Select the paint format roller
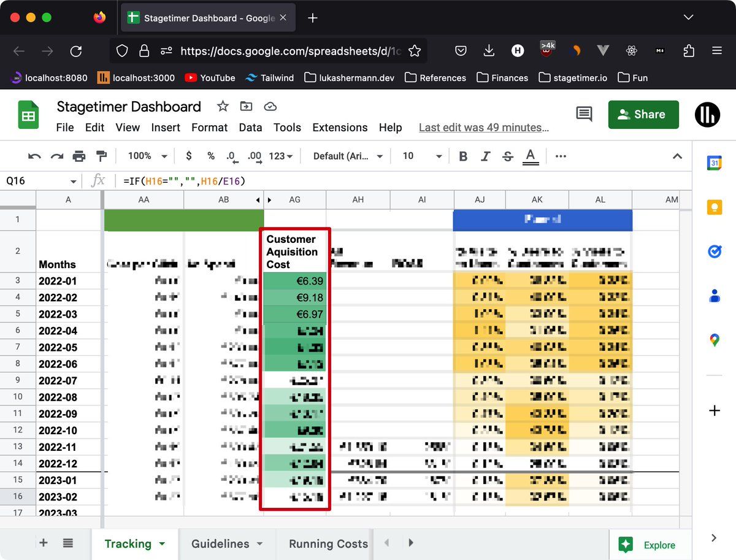 [102, 156]
